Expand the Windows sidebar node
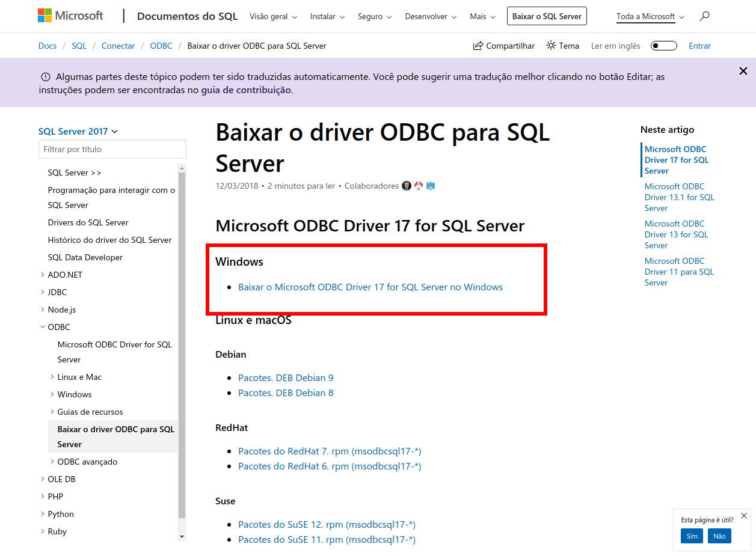This screenshot has width=756, height=556. point(52,394)
